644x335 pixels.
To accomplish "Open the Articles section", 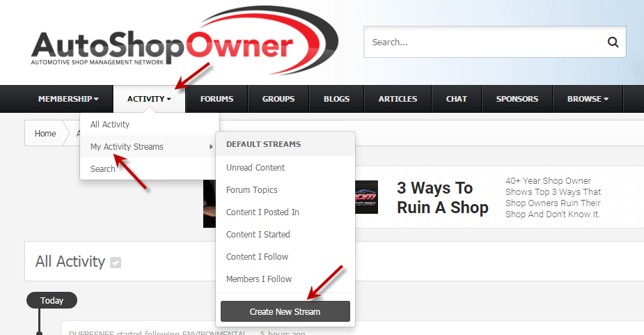I will point(398,99).
